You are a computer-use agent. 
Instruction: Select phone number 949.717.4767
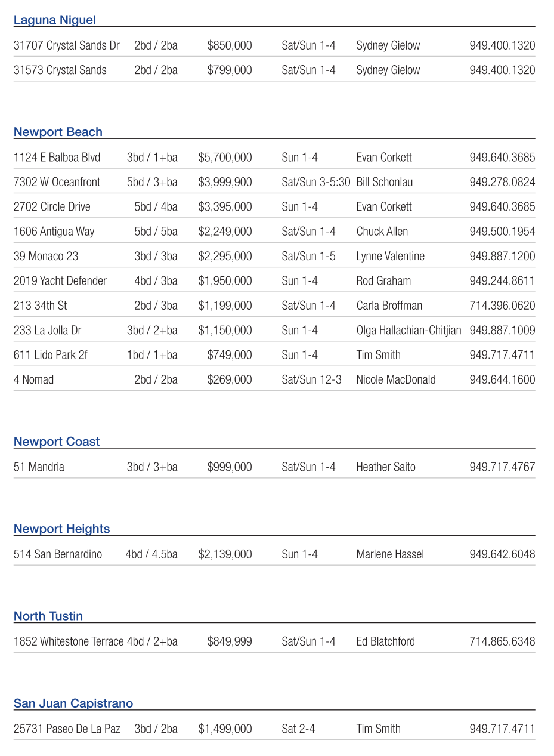point(502,467)
